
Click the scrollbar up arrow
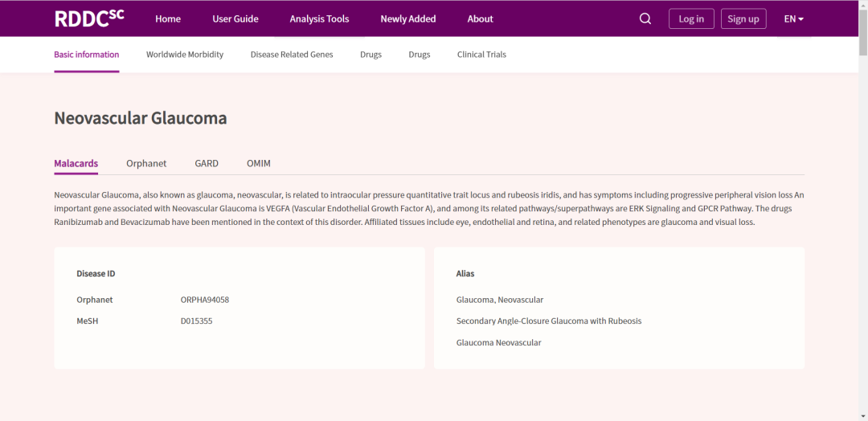[x=862, y=5]
